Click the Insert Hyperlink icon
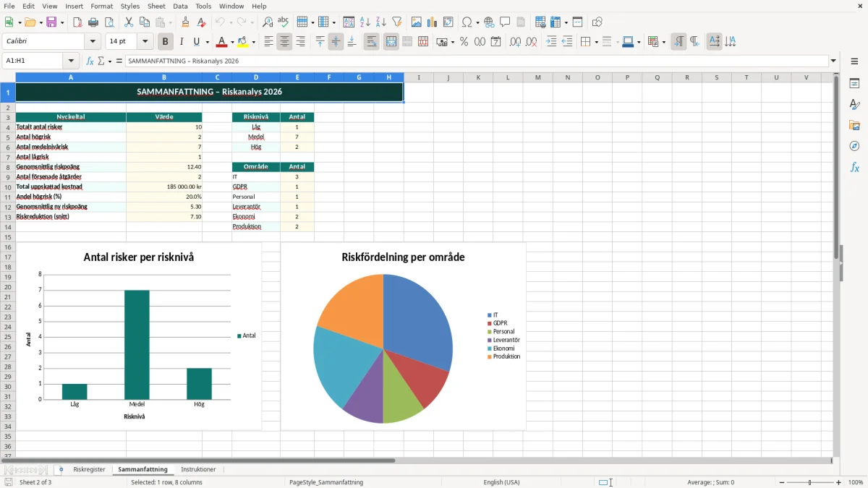Screen dimensions: 868x488 point(490,22)
